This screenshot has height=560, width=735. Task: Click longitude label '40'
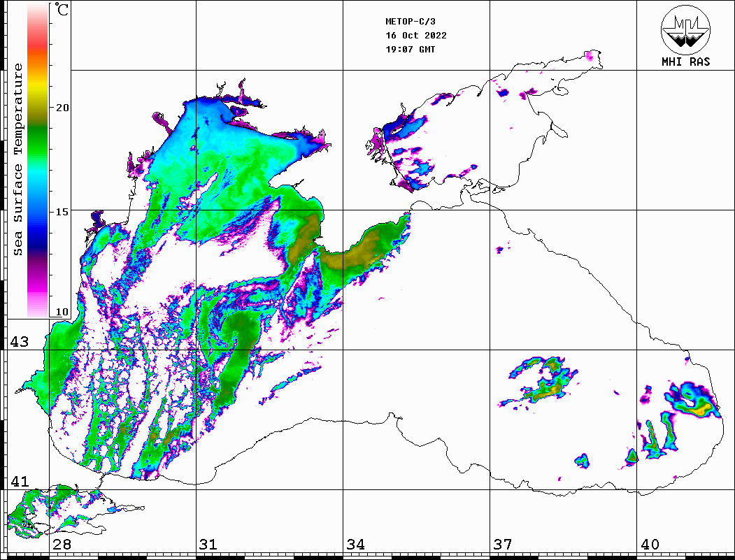(650, 544)
